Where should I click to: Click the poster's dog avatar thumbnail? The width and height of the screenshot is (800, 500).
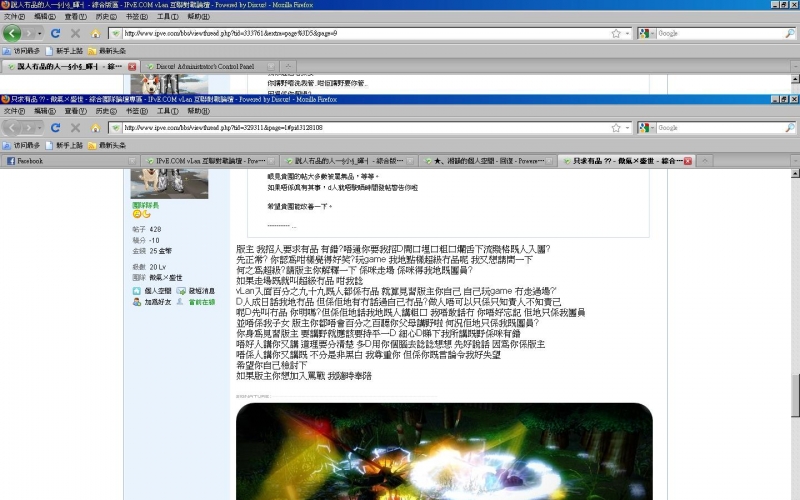[169, 184]
